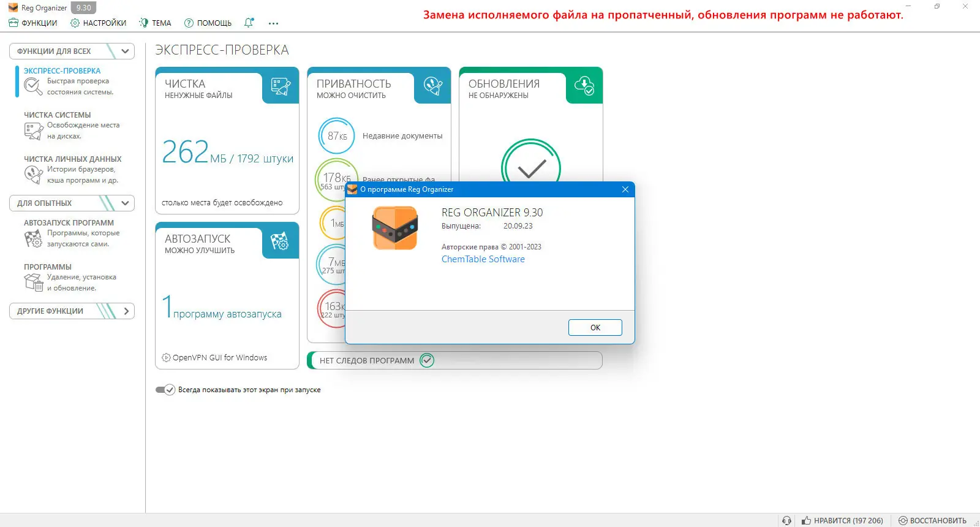980x527 pixels.
Task: Open the Помощь menu
Action: (x=208, y=23)
